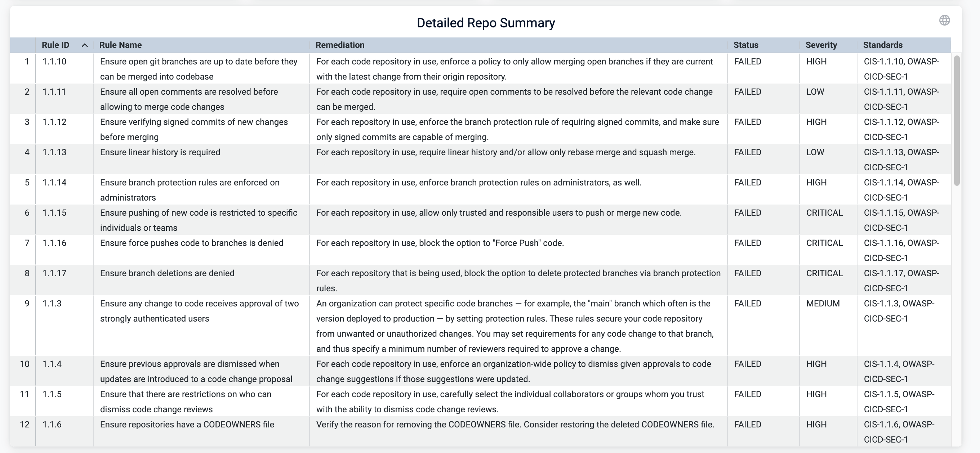Select 'Ensure branch deletions are denied' cell
Screen dimensions: 980x453
[167, 273]
